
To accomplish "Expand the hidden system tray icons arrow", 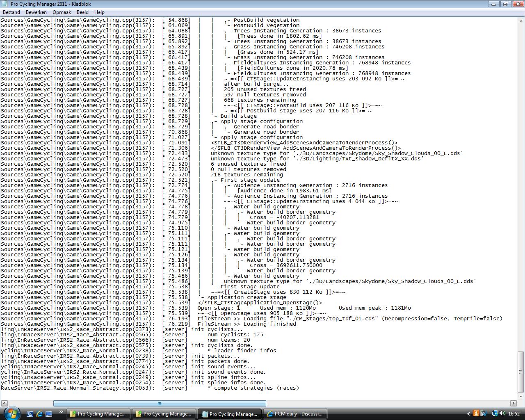I will pyautogui.click(x=468, y=413).
